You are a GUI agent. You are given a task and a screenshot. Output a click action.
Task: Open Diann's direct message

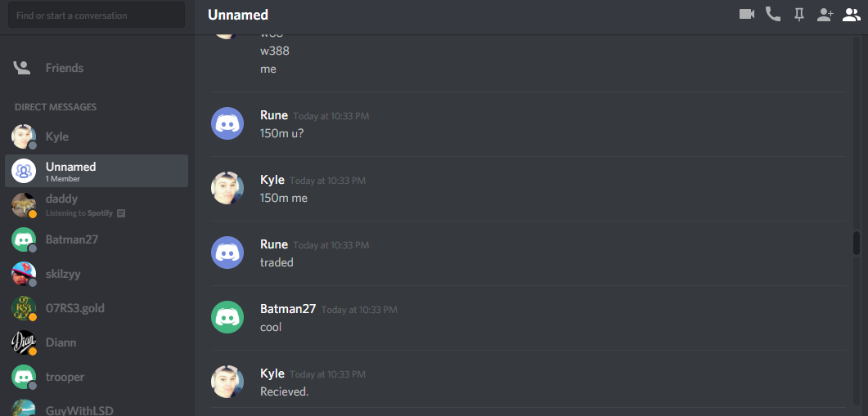97,342
